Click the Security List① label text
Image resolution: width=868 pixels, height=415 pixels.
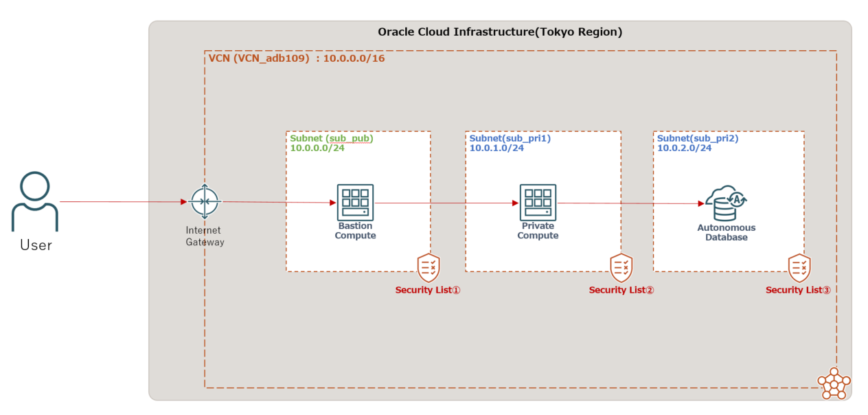(427, 290)
